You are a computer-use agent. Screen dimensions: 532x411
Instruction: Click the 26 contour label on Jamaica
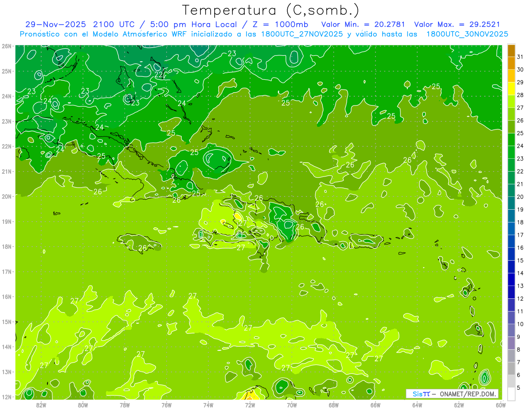[x=142, y=248]
